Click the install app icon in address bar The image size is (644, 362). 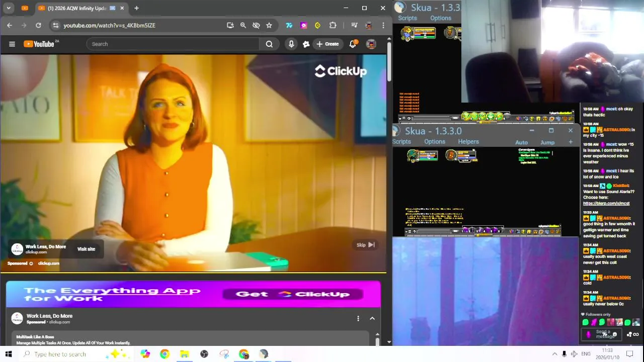(230, 25)
